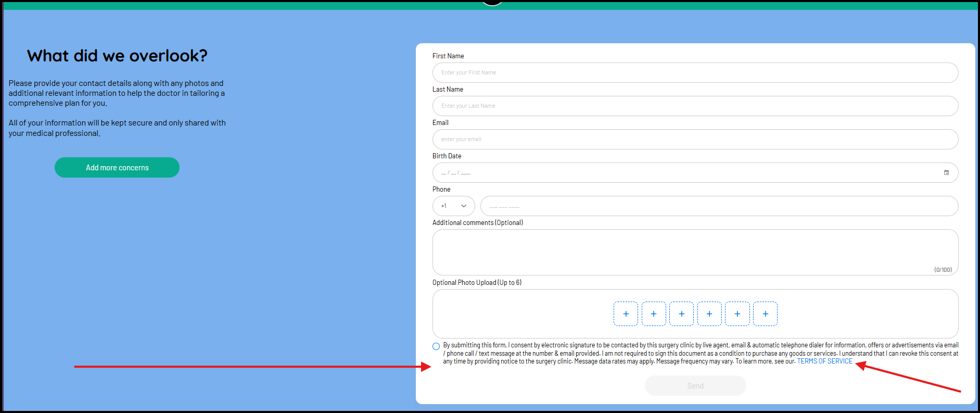The image size is (980, 413).
Task: Open the TERMS OF SERVICE link
Action: (825, 361)
